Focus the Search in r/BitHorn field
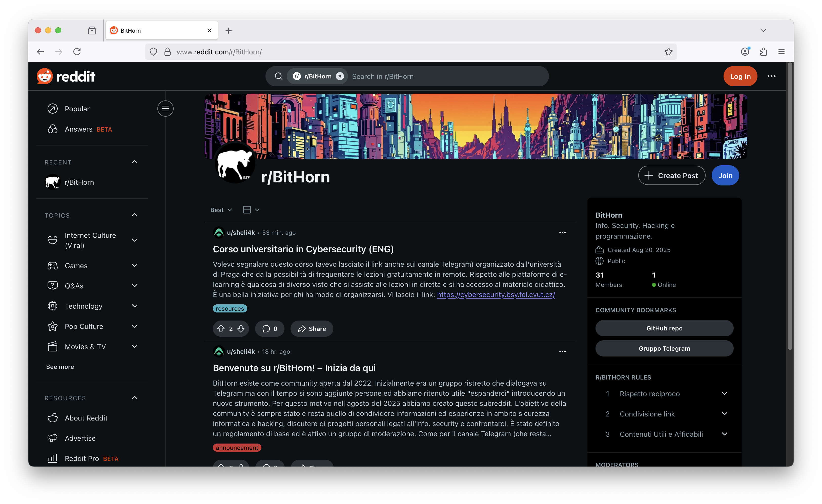The width and height of the screenshot is (822, 504). point(447,76)
